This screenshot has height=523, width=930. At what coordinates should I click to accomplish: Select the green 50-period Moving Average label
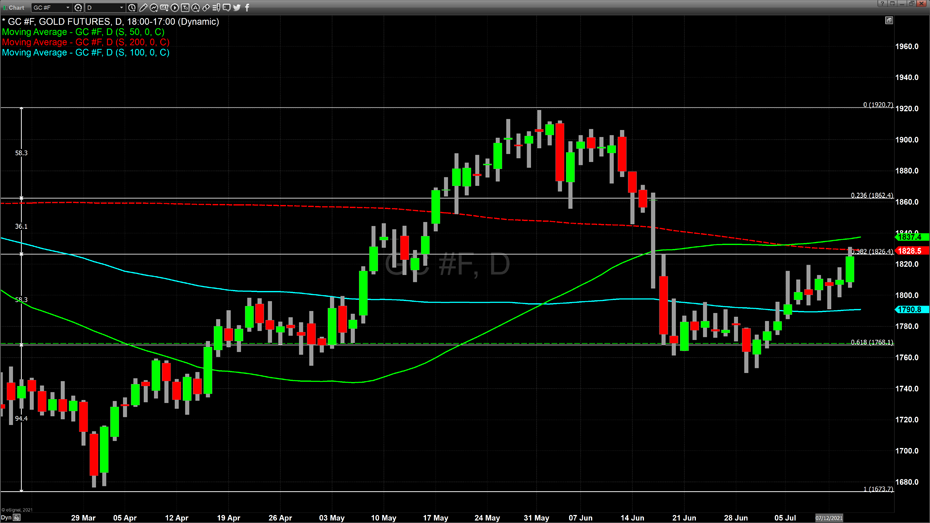click(x=82, y=32)
